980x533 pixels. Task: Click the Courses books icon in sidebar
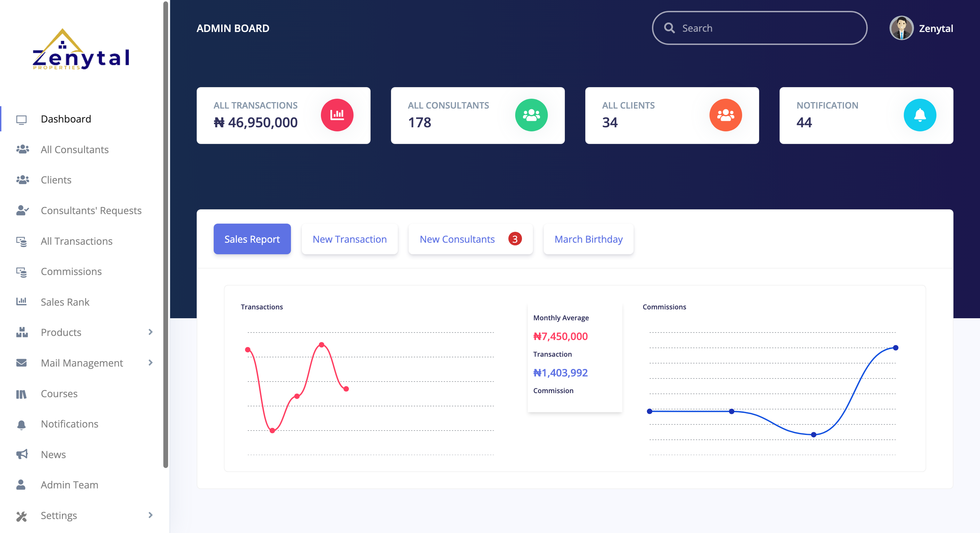coord(22,393)
